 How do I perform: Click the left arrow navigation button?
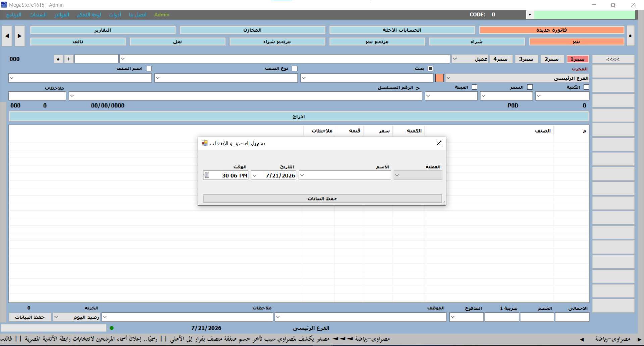[x=7, y=36]
